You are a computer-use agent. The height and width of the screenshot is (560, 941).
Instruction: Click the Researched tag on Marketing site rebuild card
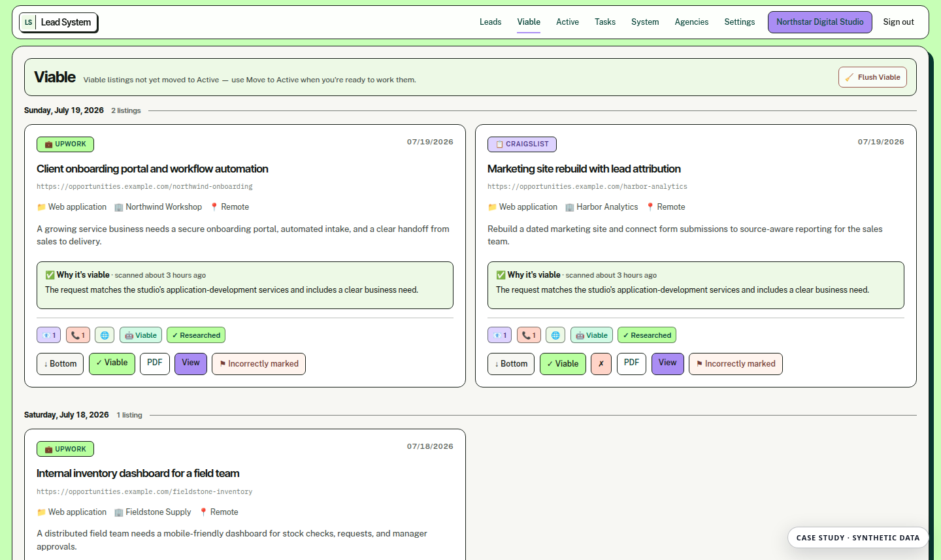647,335
